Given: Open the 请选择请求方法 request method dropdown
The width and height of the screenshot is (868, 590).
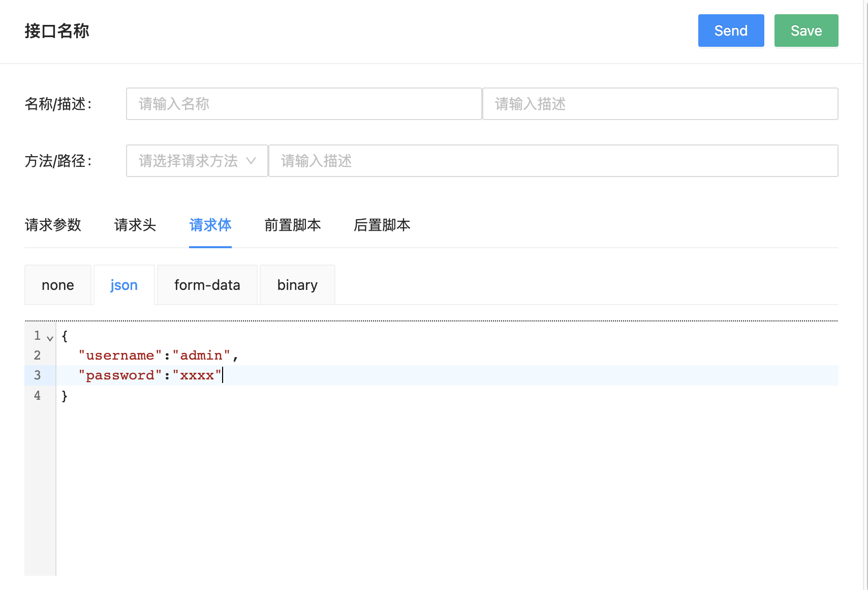Looking at the screenshot, I should point(197,161).
